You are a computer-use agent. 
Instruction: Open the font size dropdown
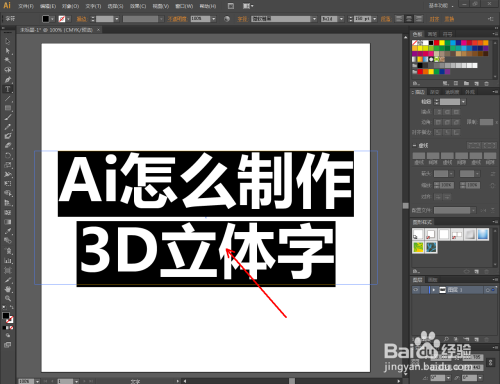pos(375,19)
